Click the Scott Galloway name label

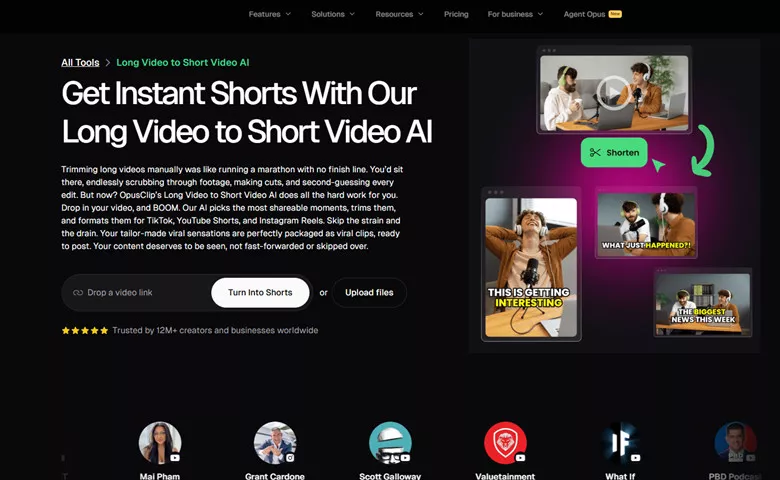(x=390, y=476)
